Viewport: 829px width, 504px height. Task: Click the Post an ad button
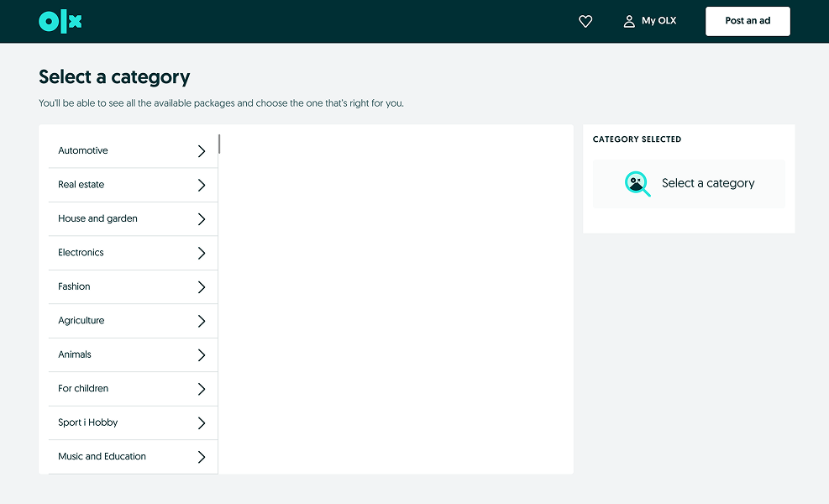click(748, 21)
